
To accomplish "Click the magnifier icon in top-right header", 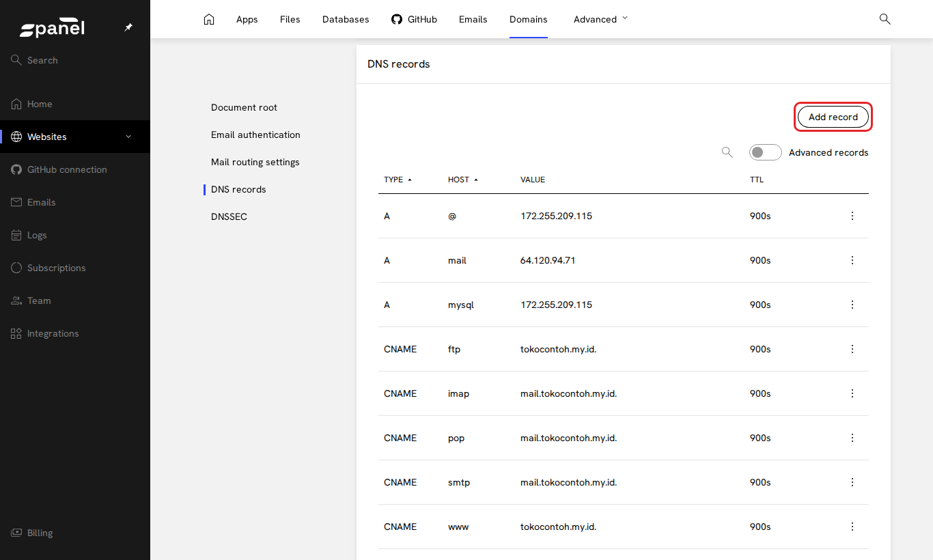I will (x=885, y=19).
